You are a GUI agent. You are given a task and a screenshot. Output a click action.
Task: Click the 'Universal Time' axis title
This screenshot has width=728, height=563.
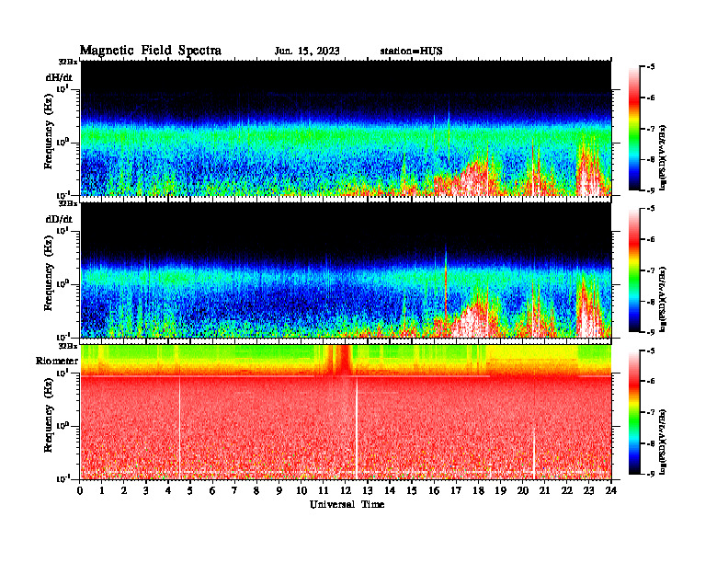347,504
